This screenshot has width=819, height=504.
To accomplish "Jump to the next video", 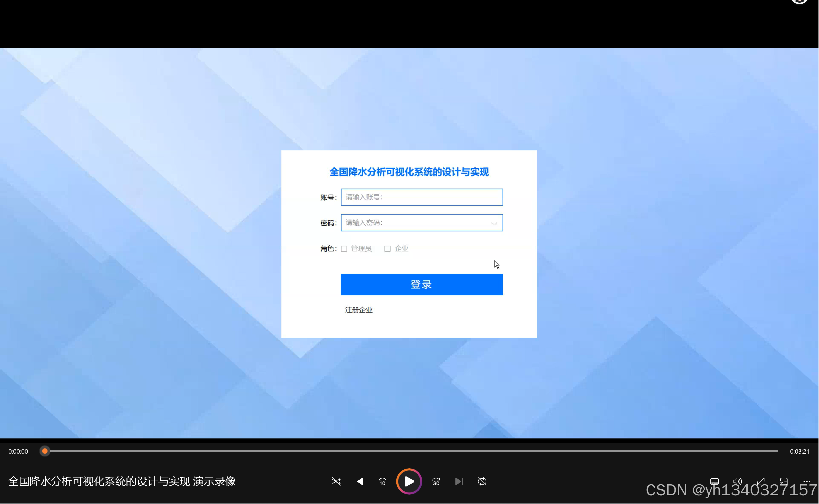I will (459, 481).
